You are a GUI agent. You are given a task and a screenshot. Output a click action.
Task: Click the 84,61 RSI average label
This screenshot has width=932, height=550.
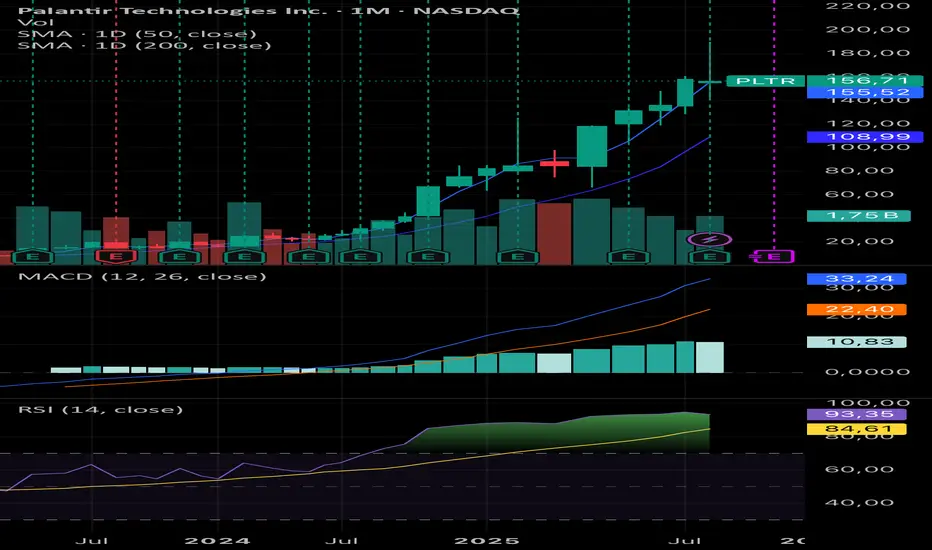click(857, 429)
